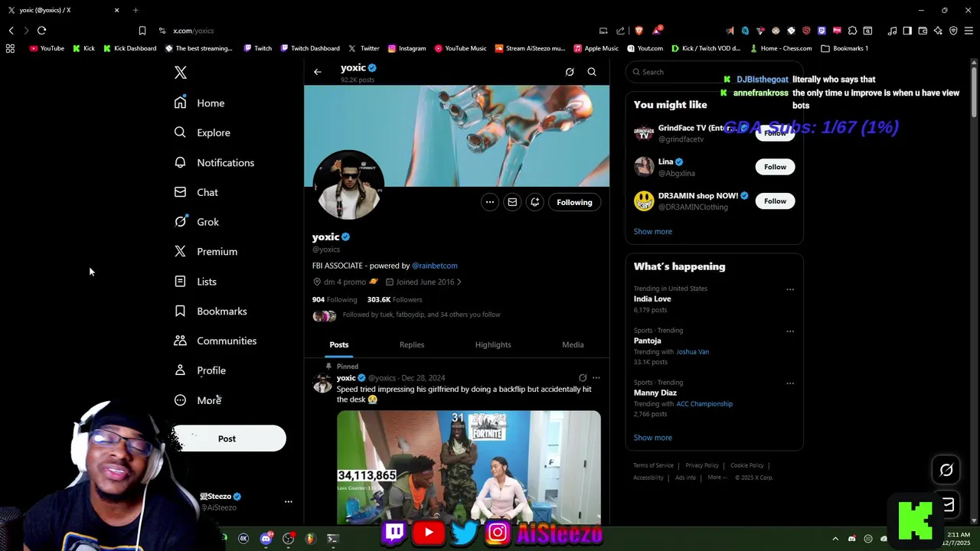Click the search icon in profile header
The height and width of the screenshot is (551, 980).
(x=592, y=72)
